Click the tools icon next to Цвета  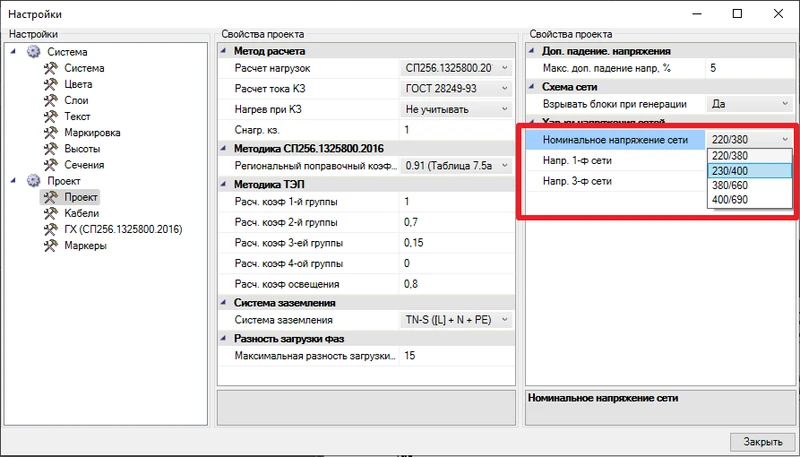coord(51,84)
